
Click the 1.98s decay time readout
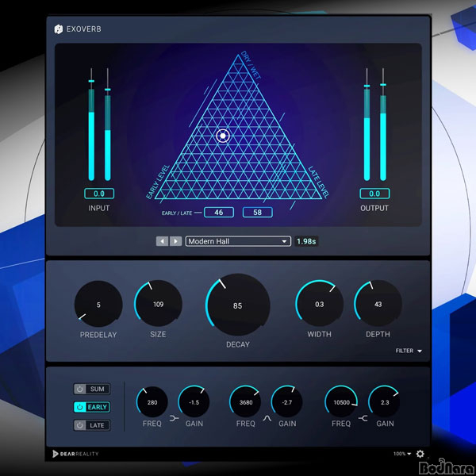pos(306,241)
